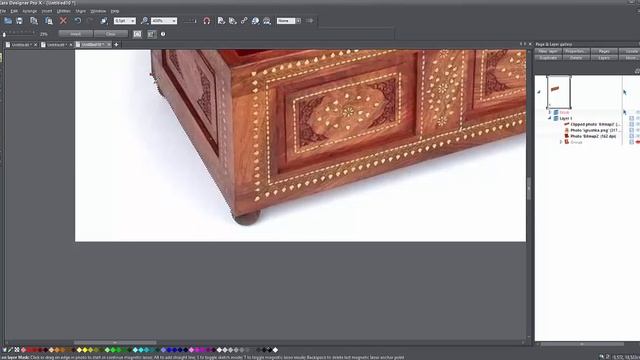640x360 pixels.
Task: Toggle the red magnet snap icon
Action: pos(207,21)
